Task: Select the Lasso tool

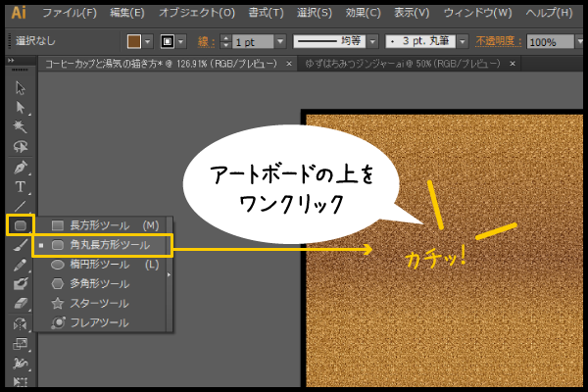Action: click(x=20, y=147)
